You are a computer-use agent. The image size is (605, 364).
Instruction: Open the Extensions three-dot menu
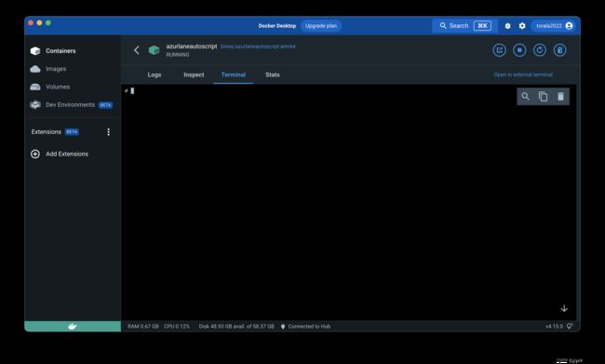(x=108, y=132)
